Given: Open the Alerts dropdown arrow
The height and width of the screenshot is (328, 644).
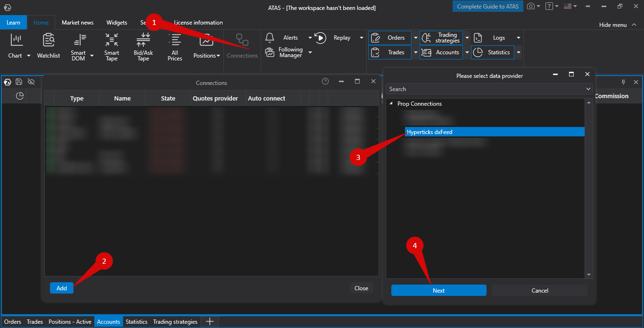Looking at the screenshot, I should pyautogui.click(x=310, y=38).
